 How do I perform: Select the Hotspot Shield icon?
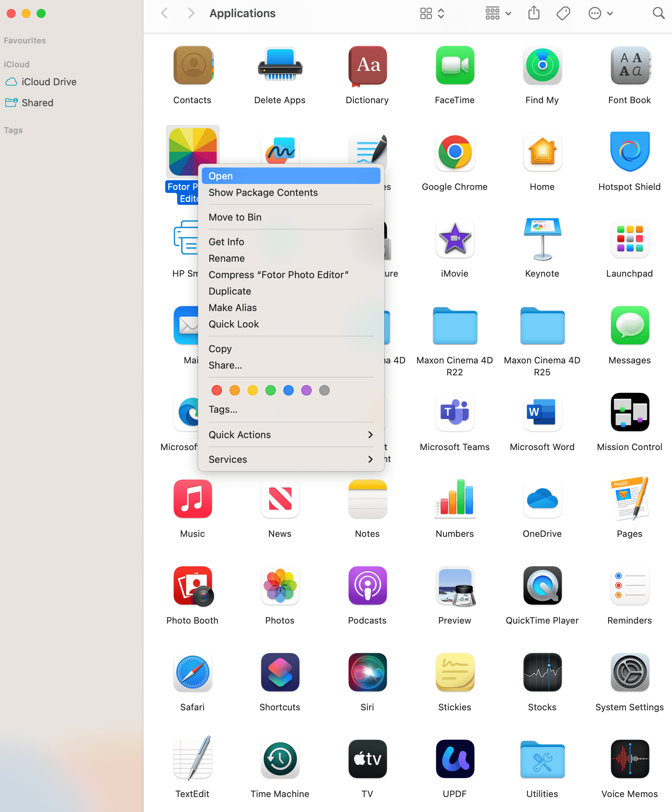tap(629, 152)
